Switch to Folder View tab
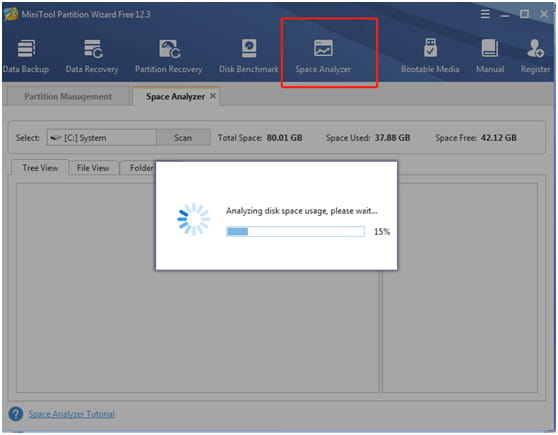 click(x=138, y=168)
